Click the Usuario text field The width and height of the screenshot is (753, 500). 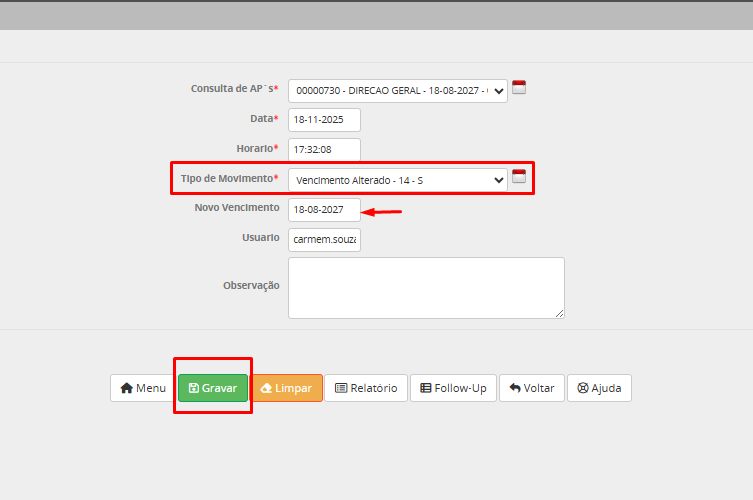(x=324, y=240)
